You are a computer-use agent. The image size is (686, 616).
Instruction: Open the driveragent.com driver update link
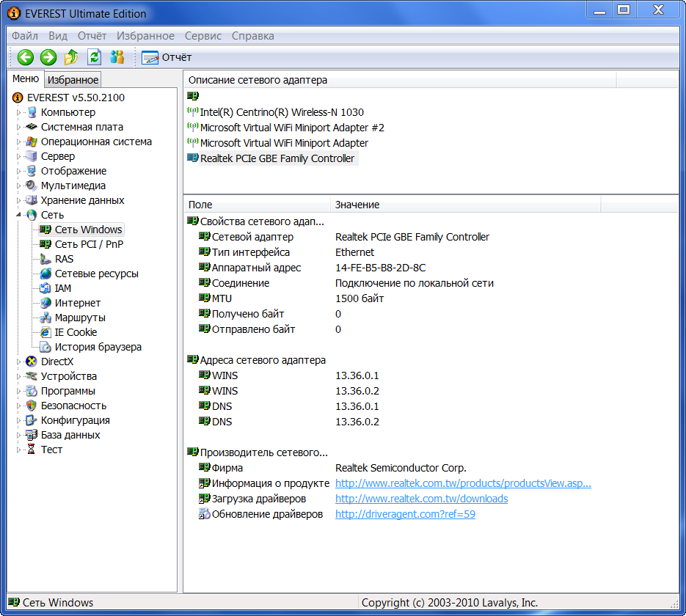click(x=405, y=514)
